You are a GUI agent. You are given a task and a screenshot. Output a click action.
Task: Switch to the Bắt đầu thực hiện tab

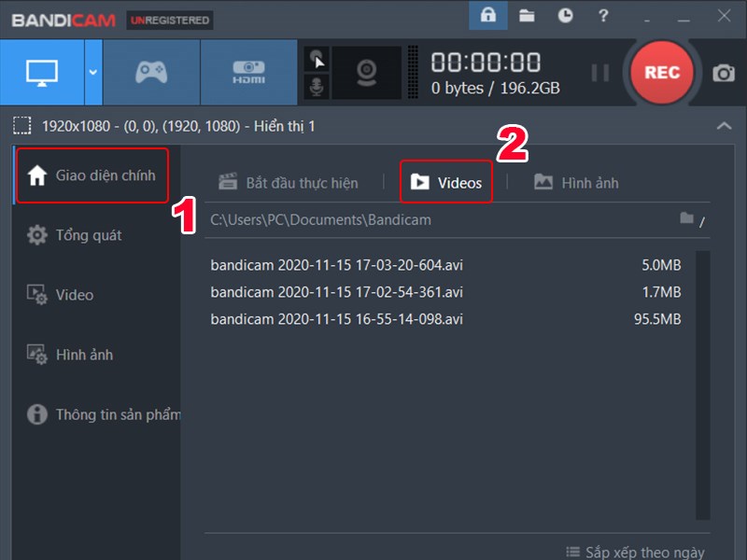tap(288, 182)
